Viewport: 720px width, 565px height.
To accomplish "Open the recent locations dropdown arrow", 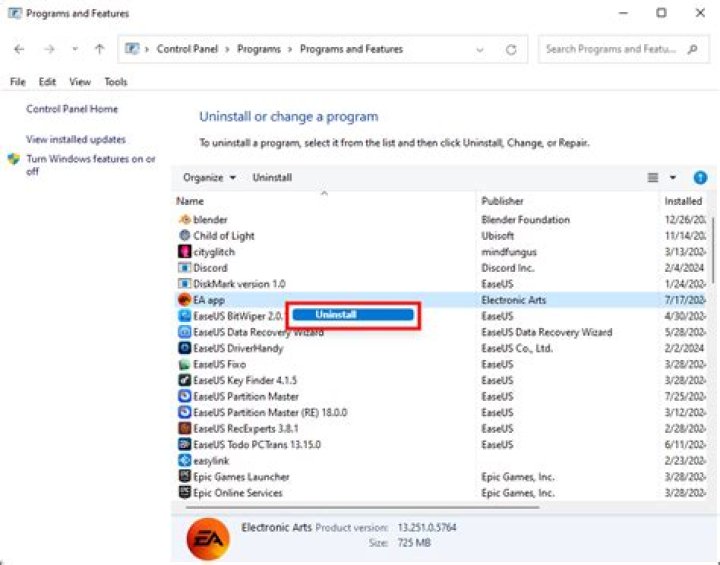I will tap(75, 49).
